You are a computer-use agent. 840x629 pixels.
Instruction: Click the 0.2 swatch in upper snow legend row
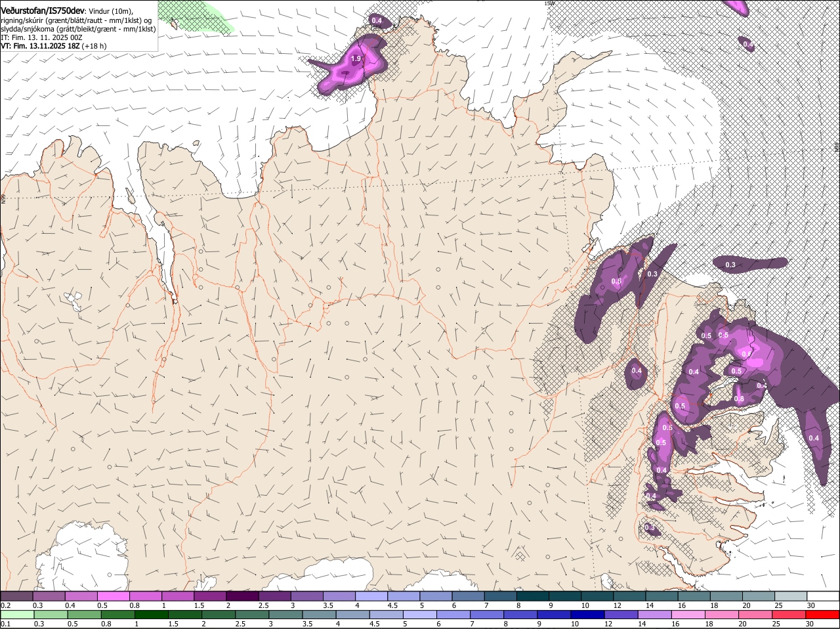coord(16,596)
